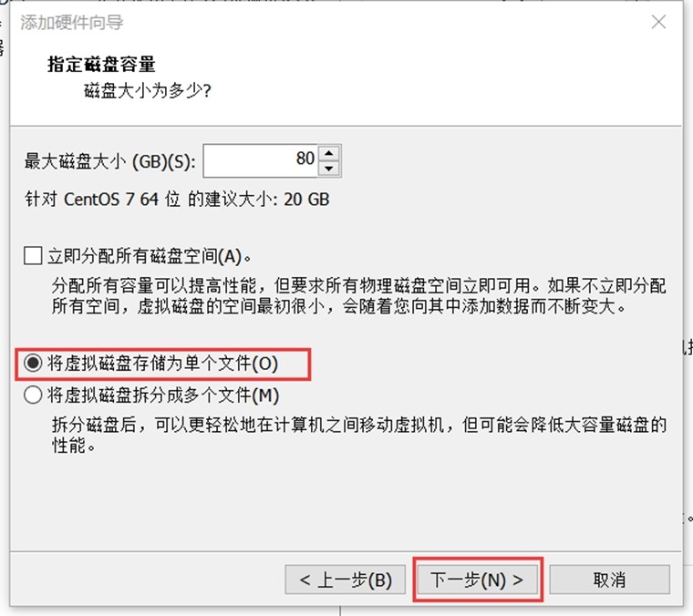Click the 添加硬件向导 title bar text

72,22
